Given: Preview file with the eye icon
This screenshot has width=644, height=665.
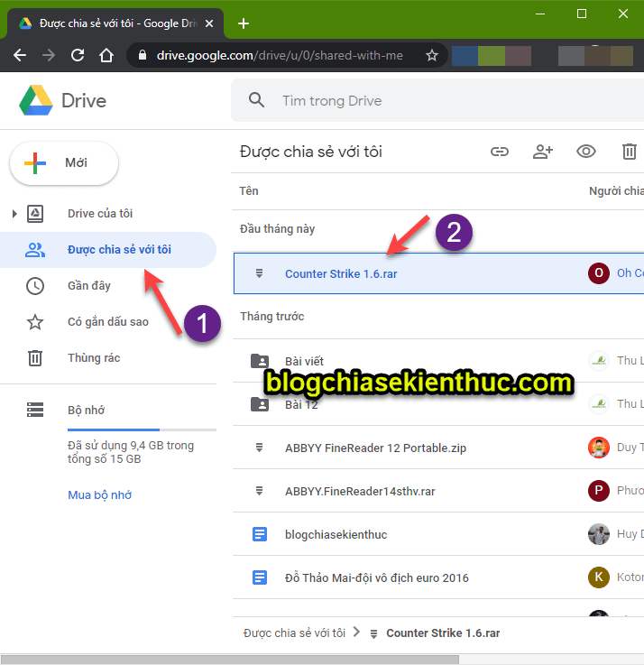Looking at the screenshot, I should pyautogui.click(x=586, y=152).
